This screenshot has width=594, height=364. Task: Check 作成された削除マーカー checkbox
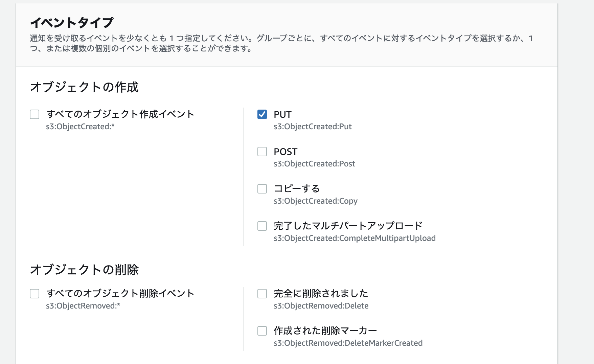[x=262, y=331]
